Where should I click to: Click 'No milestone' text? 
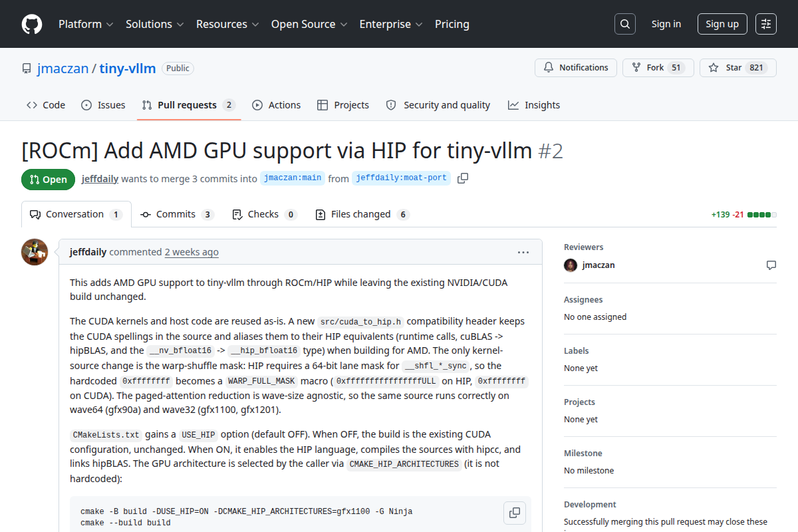589,471
